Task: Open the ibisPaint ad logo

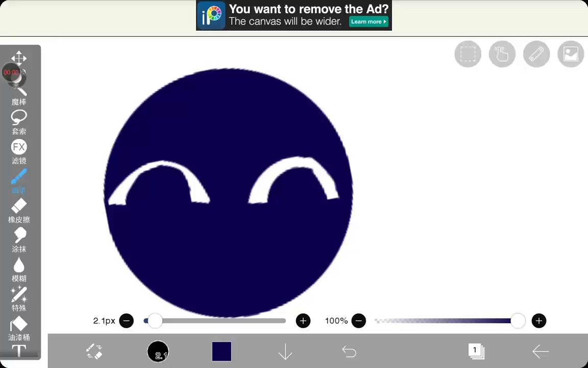Action: pyautogui.click(x=211, y=15)
